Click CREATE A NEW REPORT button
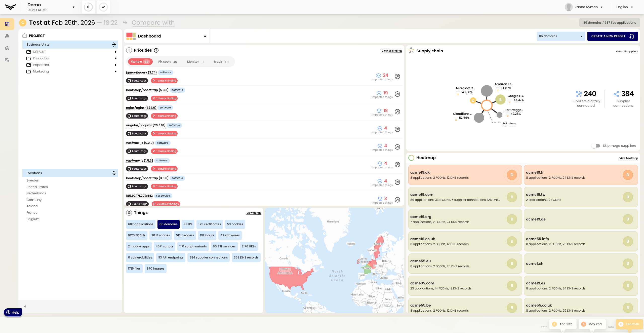The image size is (644, 333). pos(612,36)
